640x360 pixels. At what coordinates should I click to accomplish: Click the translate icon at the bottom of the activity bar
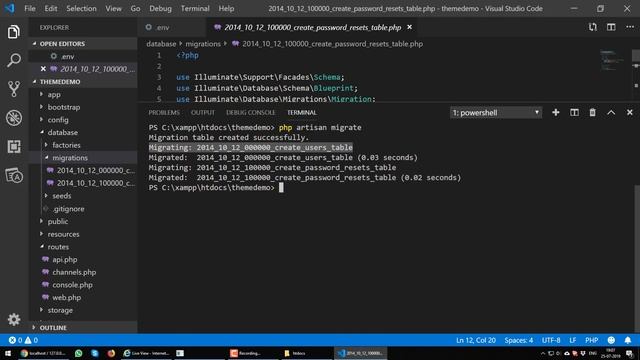[13, 176]
